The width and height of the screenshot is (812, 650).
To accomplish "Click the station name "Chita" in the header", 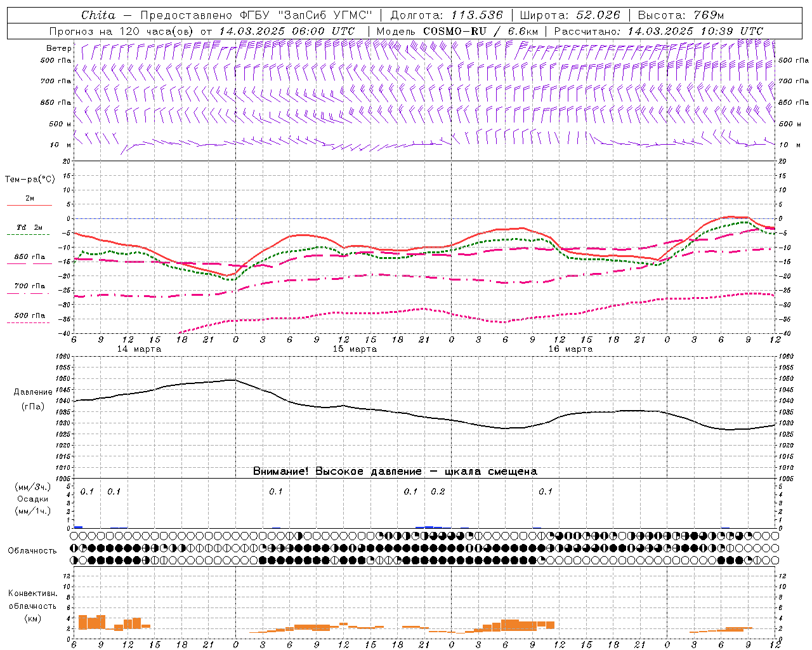I will point(98,15).
